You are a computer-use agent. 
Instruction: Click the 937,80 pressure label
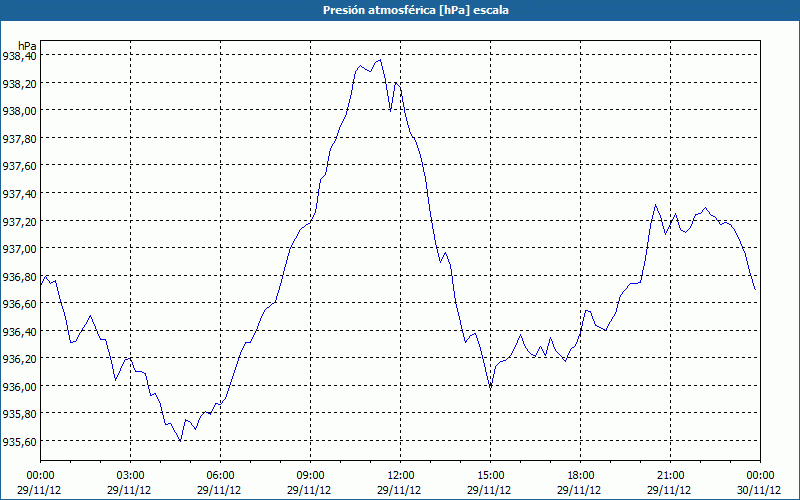coord(19,138)
